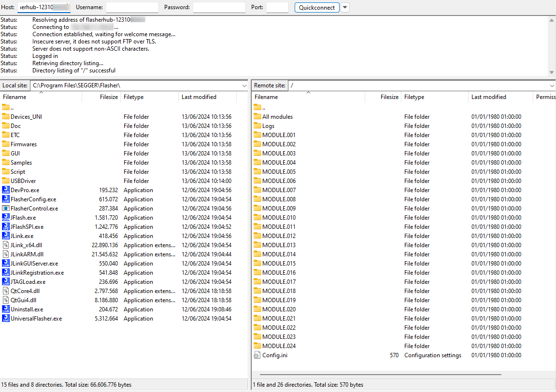Sort remote files by Last modified header

(x=488, y=97)
